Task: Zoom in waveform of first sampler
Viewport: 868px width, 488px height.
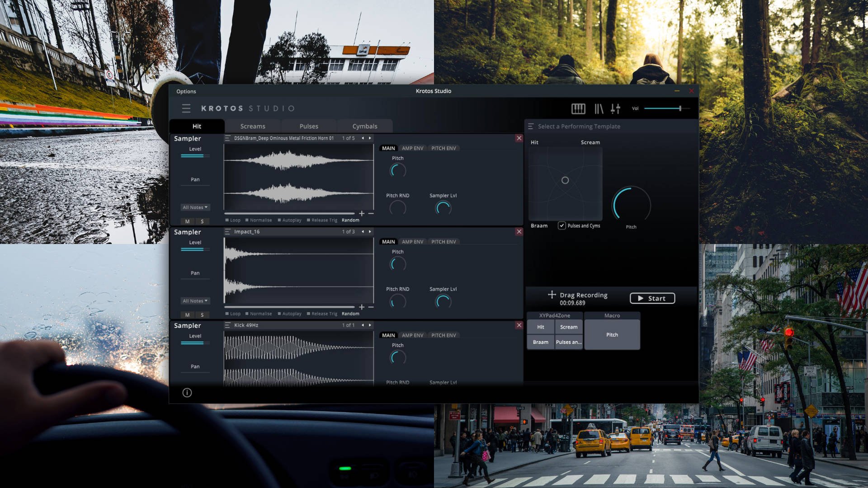Action: 362,213
